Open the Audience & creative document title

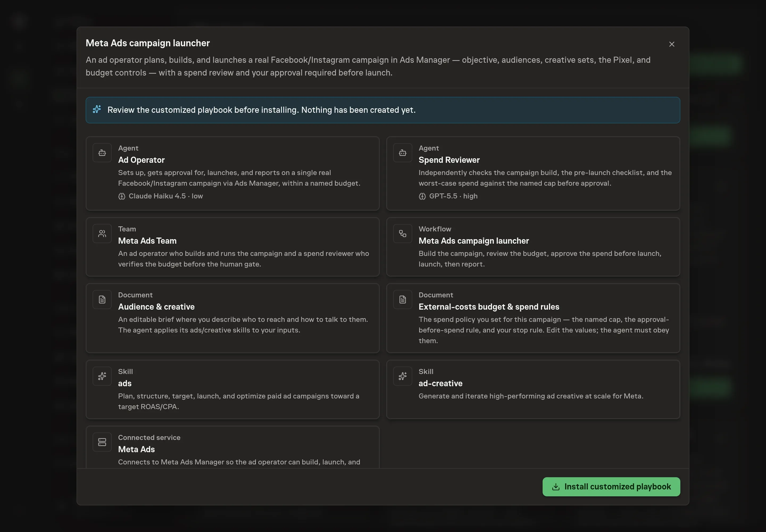click(x=156, y=307)
